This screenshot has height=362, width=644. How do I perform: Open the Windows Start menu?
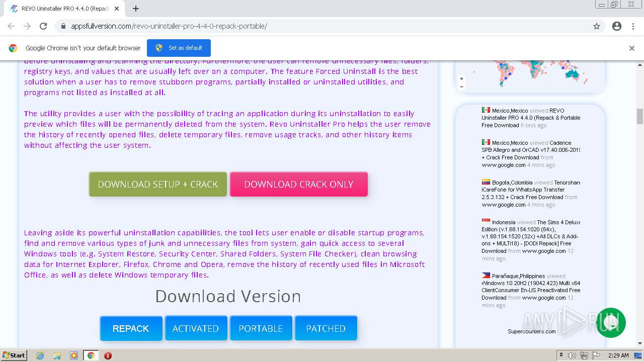click(14, 355)
